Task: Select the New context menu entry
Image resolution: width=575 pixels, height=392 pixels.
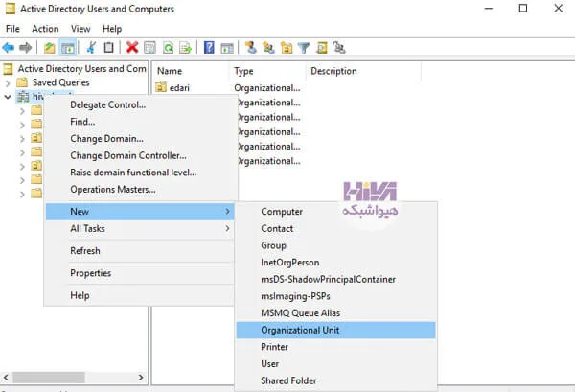Action: (139, 212)
